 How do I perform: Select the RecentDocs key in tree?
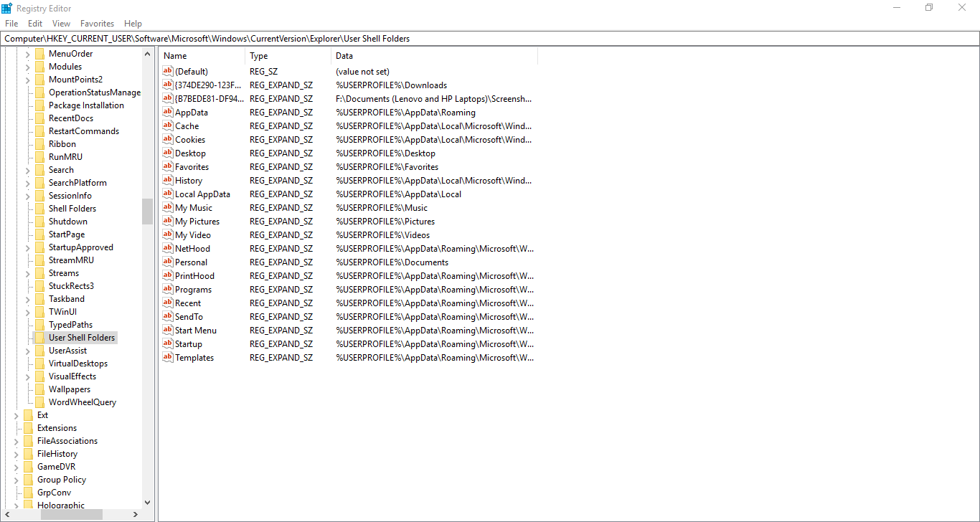pos(71,118)
